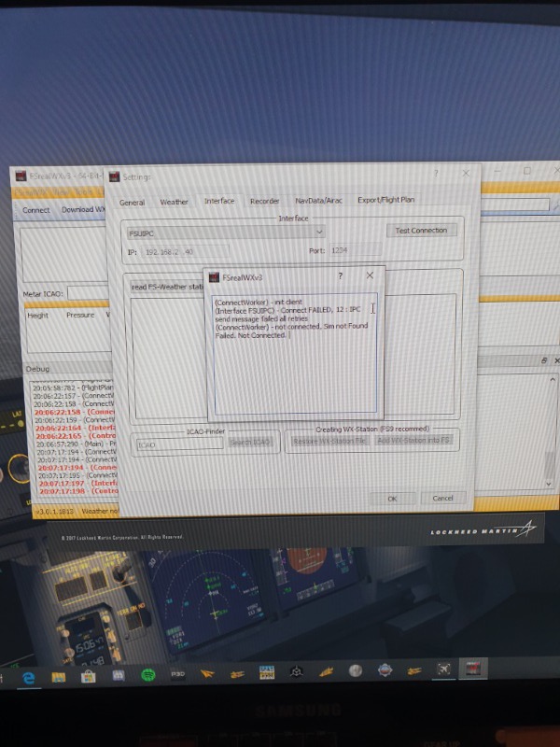Open the FSUIPC interface dropdown

coord(226,233)
